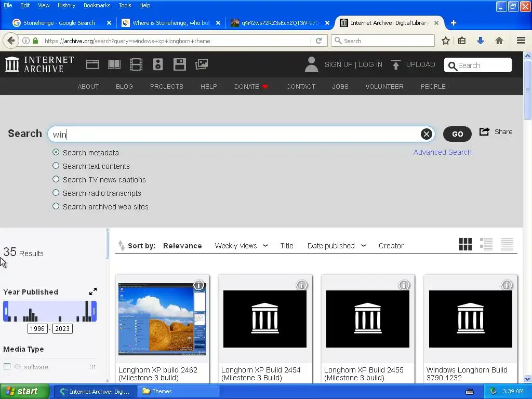Show info for Windows Longhorn Build 3790.1232

pyautogui.click(x=507, y=285)
